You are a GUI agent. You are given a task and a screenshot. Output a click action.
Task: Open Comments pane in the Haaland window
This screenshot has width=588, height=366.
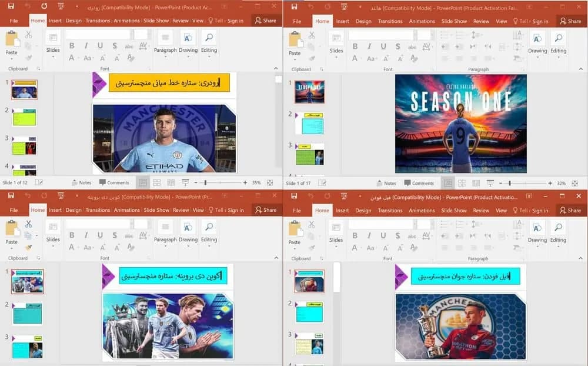coord(419,183)
